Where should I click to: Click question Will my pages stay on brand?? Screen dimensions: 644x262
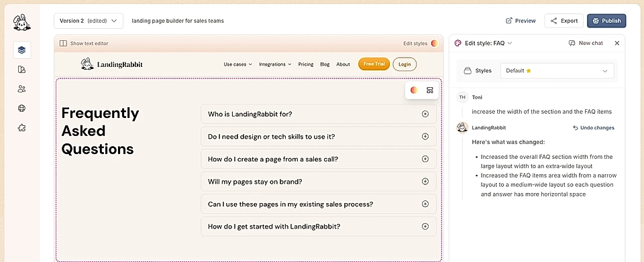click(255, 182)
